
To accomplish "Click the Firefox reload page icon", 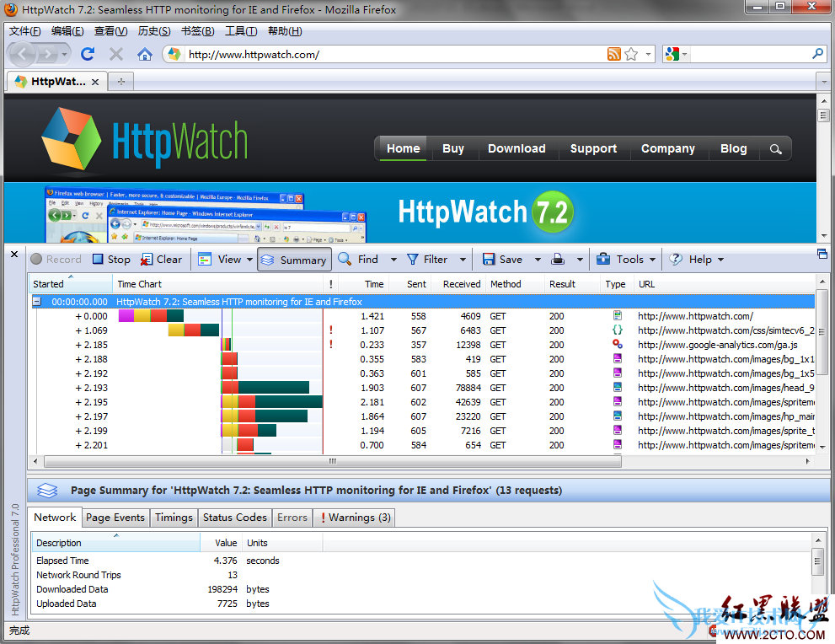I will [x=87, y=54].
